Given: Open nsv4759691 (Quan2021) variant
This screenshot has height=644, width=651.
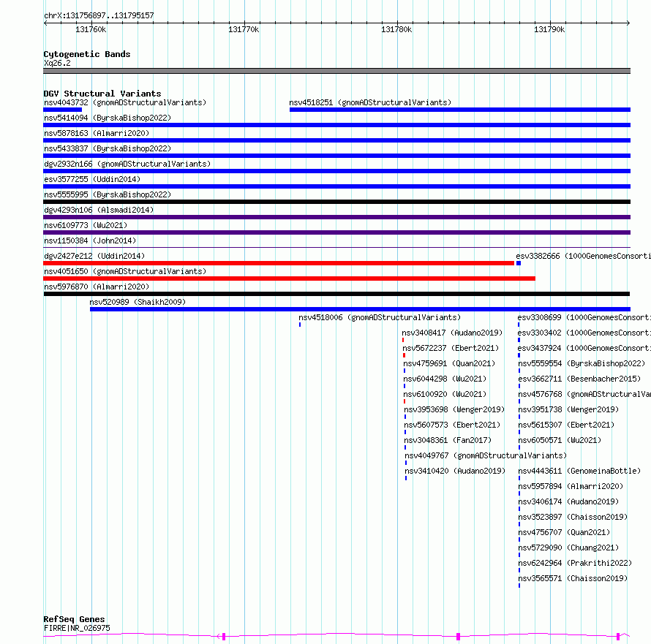Looking at the screenshot, I should [x=449, y=363].
